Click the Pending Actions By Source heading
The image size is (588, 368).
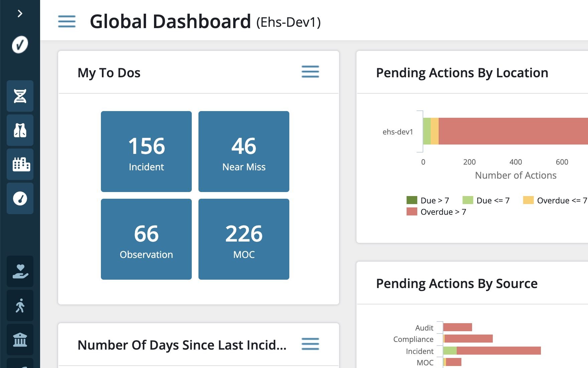[457, 283]
